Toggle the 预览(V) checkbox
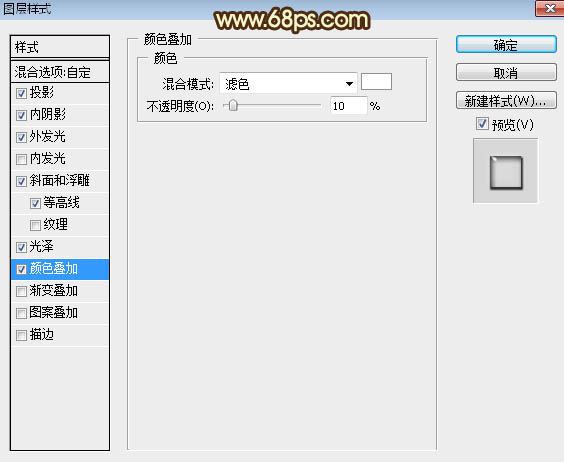The width and height of the screenshot is (564, 462). tap(482, 124)
